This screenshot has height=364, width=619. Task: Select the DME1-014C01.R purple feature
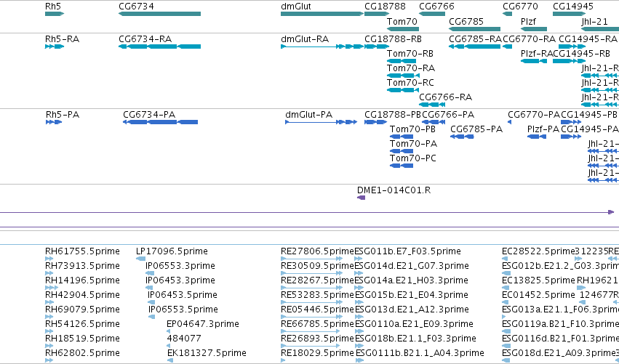point(362,198)
